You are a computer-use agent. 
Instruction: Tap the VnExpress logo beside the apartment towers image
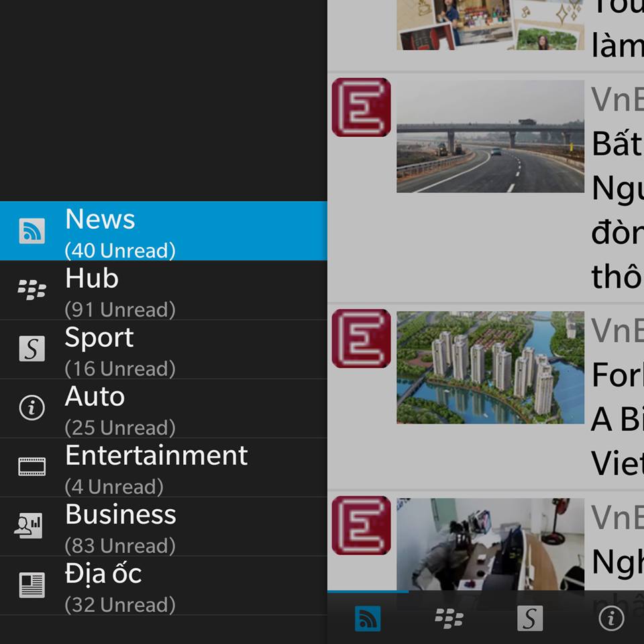click(x=362, y=338)
